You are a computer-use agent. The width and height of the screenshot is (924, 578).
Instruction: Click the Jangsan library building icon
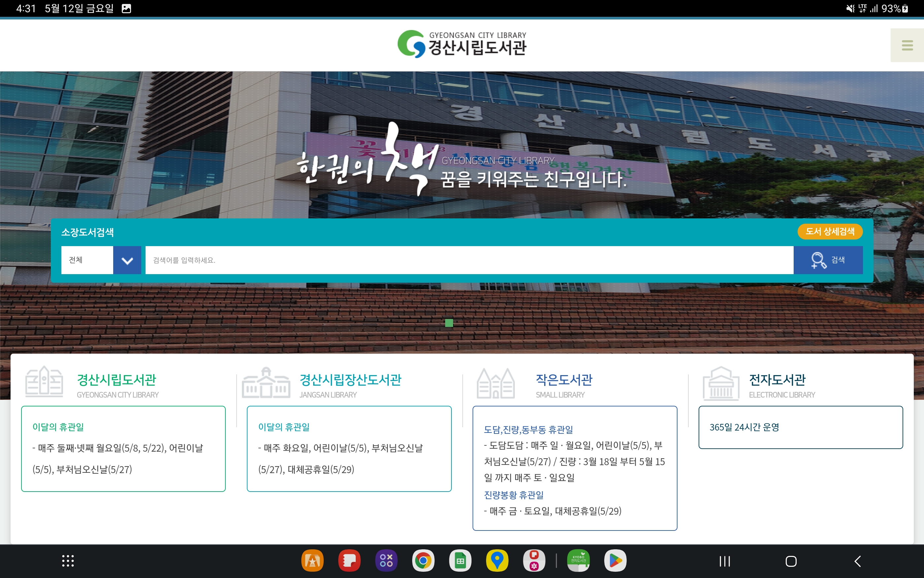point(266,383)
